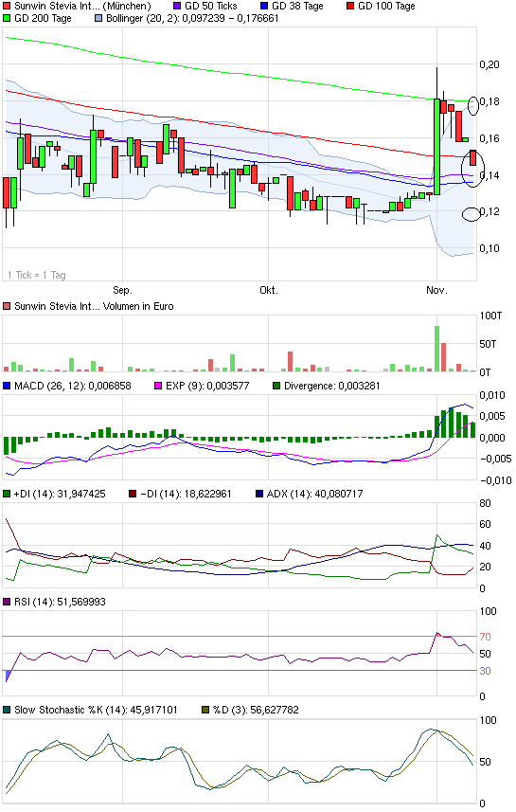This screenshot has height=812, width=516.
Task: Click the 1 Tick = 1 Tag note
Action: [x=37, y=275]
